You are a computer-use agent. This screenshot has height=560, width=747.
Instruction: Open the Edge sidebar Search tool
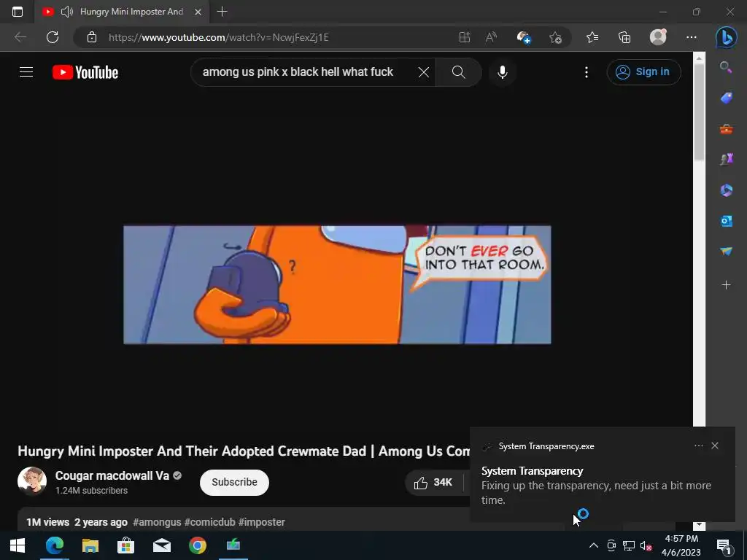click(726, 68)
